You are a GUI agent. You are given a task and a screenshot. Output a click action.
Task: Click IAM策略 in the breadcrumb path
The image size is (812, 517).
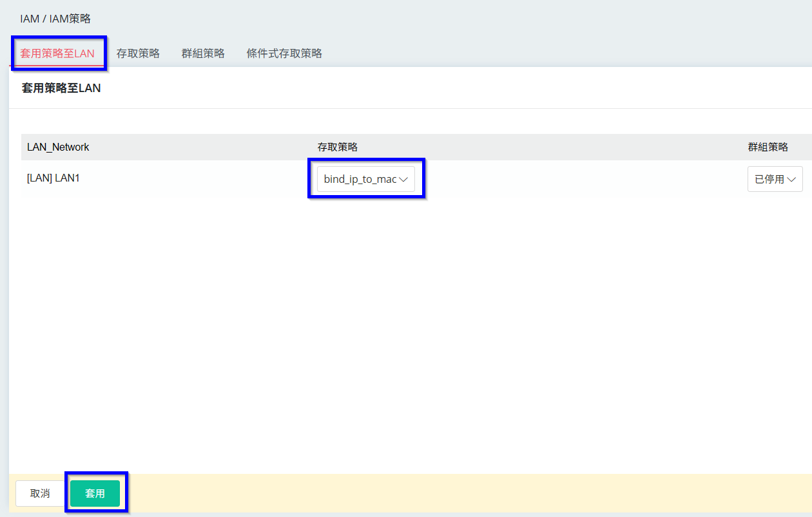pos(70,19)
